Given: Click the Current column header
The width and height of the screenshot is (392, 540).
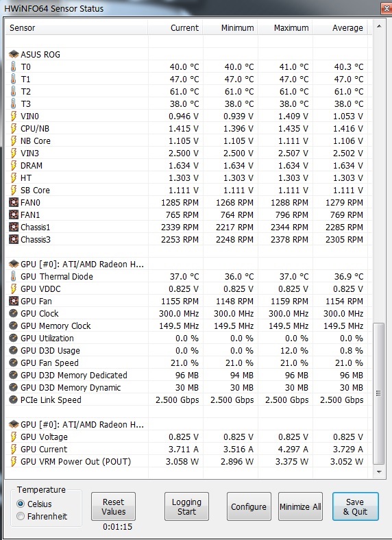Looking at the screenshot, I should point(175,27).
